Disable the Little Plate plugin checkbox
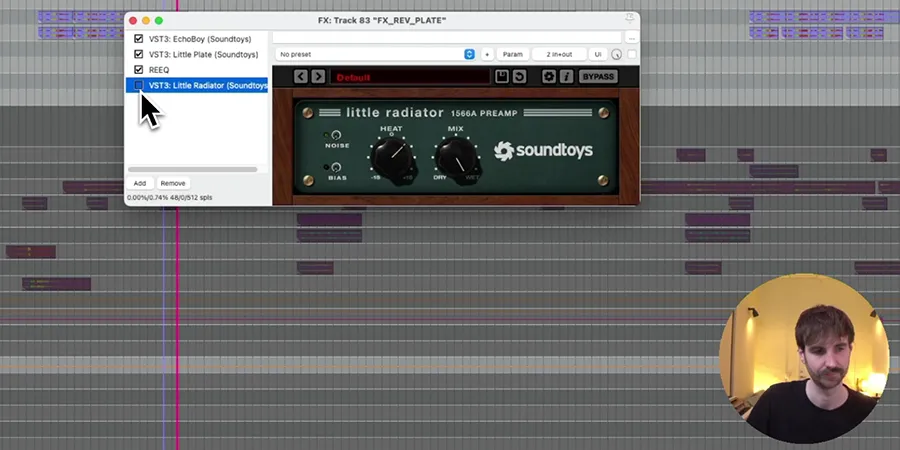This screenshot has height=450, width=900. 138,55
